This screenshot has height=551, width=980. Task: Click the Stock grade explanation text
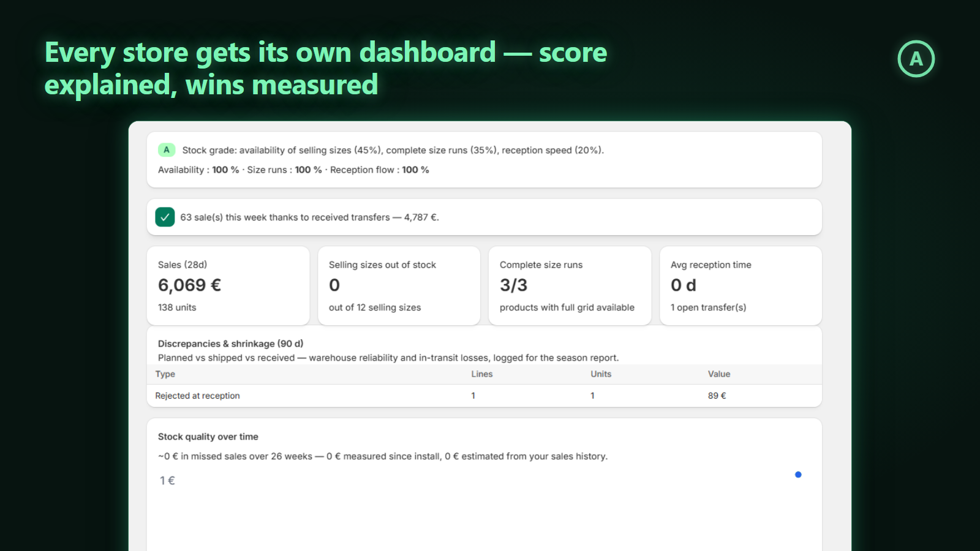[x=393, y=150]
